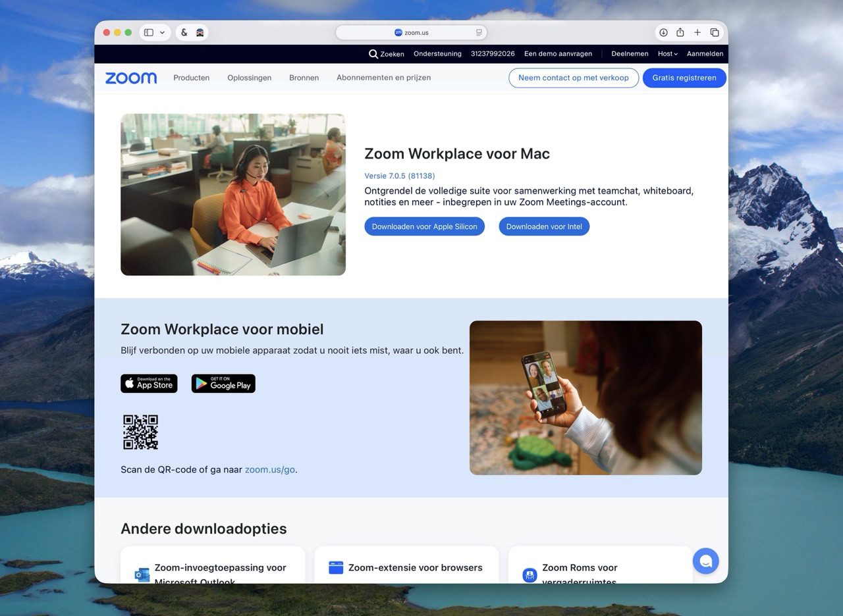Show the Safari downloads list

click(x=663, y=32)
